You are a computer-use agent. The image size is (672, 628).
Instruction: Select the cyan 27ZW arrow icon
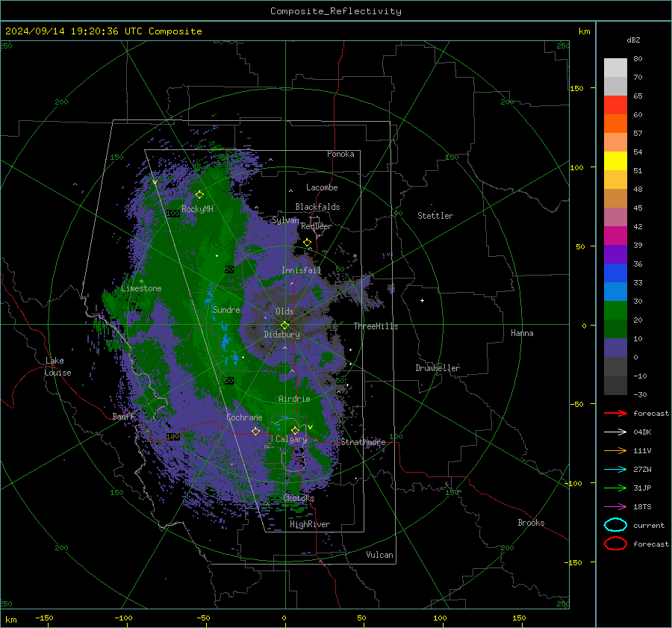(x=615, y=470)
